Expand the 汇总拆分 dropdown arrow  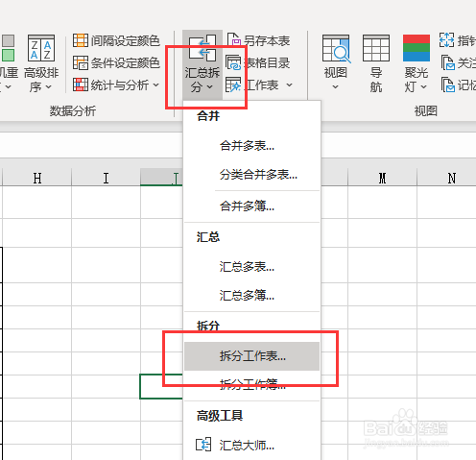210,86
